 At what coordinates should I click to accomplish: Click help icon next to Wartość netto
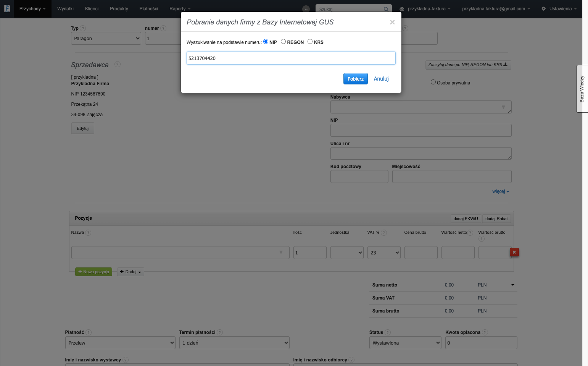[470, 233]
